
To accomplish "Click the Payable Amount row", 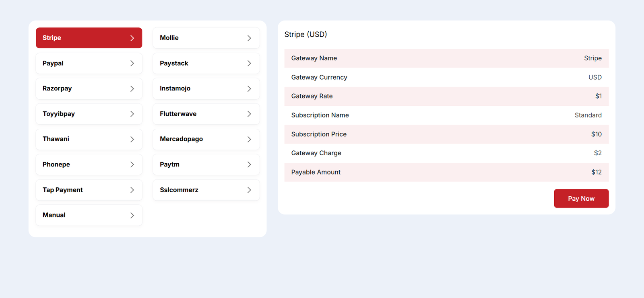I will (x=446, y=172).
